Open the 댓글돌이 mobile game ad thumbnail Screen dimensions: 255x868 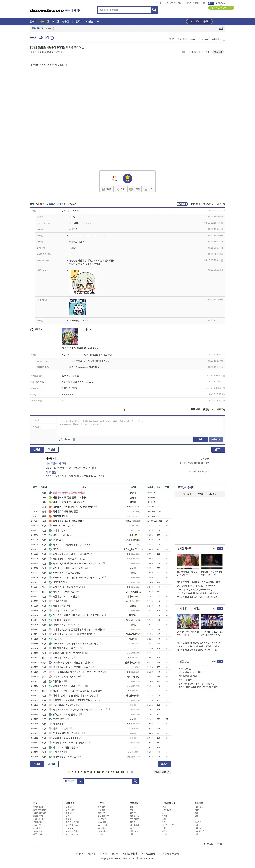coord(70,337)
